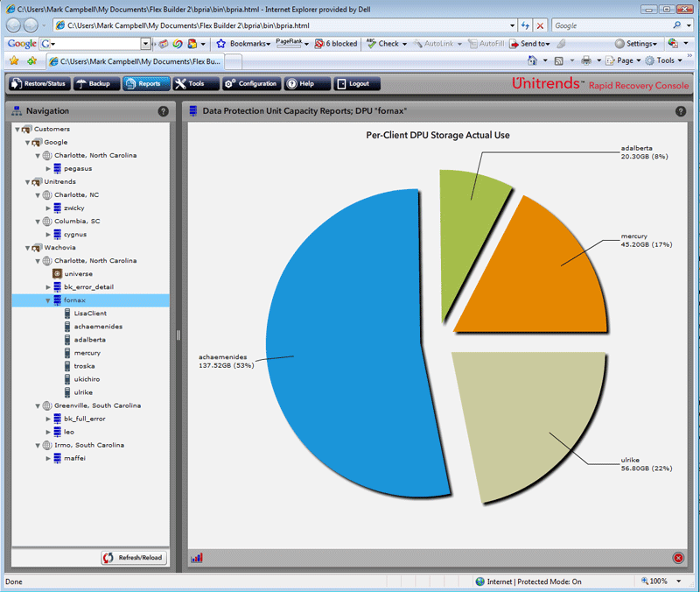Image resolution: width=700 pixels, height=592 pixels.
Task: Click the achaemenides 137.52GB (53%) label
Action: [227, 361]
